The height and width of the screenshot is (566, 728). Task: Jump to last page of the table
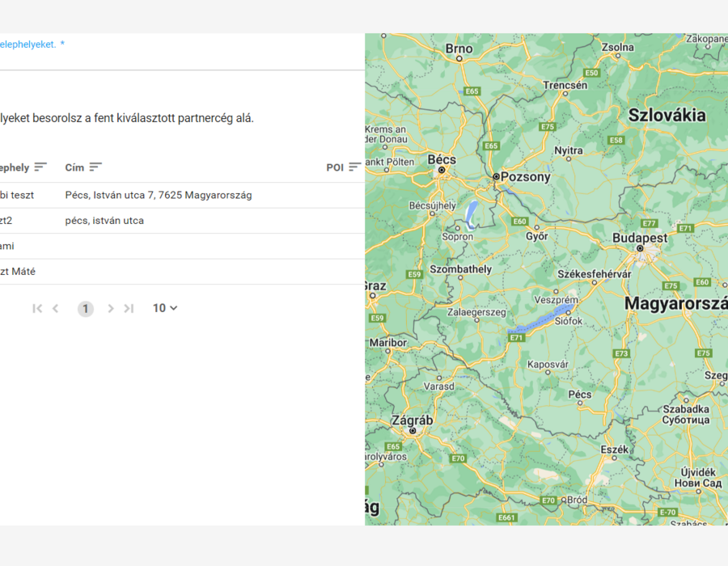(129, 309)
